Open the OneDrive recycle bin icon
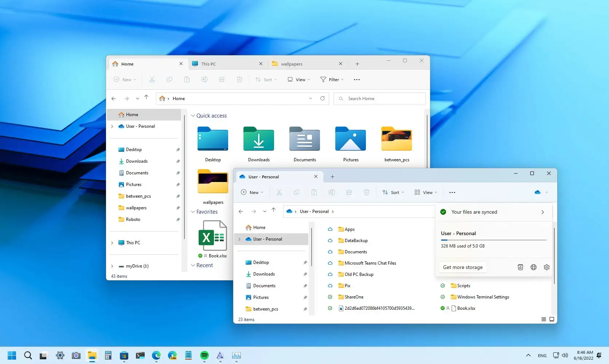 tap(520, 267)
